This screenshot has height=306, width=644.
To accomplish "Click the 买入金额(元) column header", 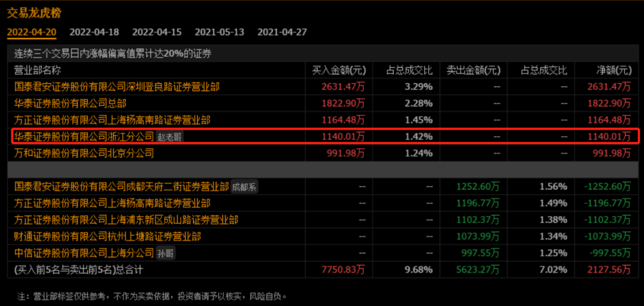I will pos(339,71).
